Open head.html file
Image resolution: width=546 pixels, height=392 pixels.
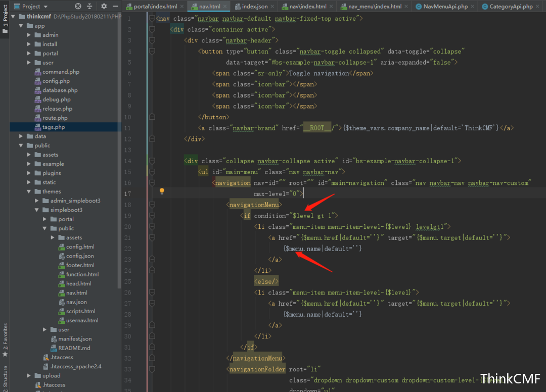79,283
